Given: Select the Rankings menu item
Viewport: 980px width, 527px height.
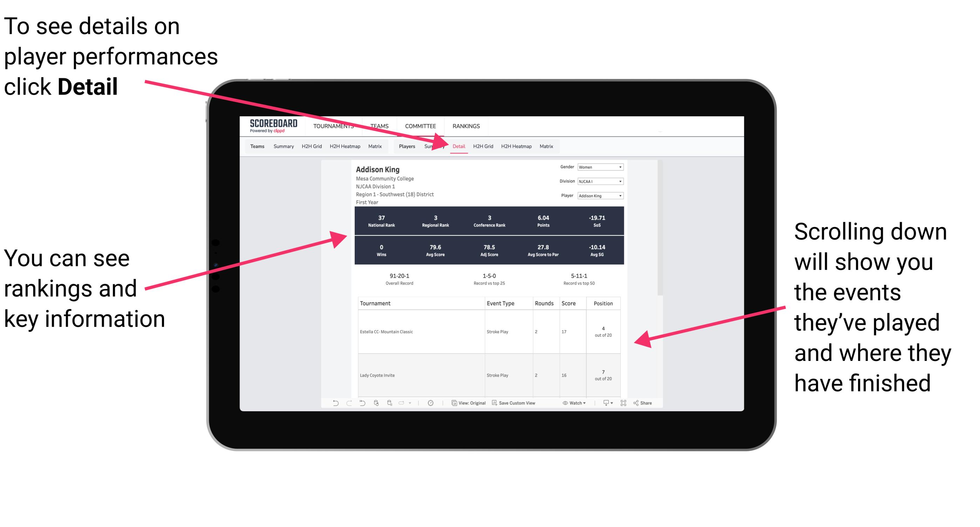Looking at the screenshot, I should pos(466,126).
